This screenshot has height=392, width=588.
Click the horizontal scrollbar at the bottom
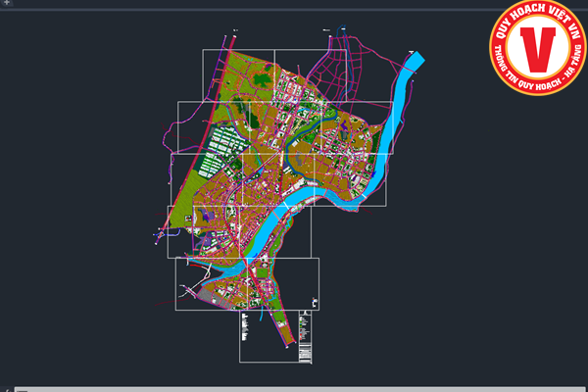click(294, 388)
